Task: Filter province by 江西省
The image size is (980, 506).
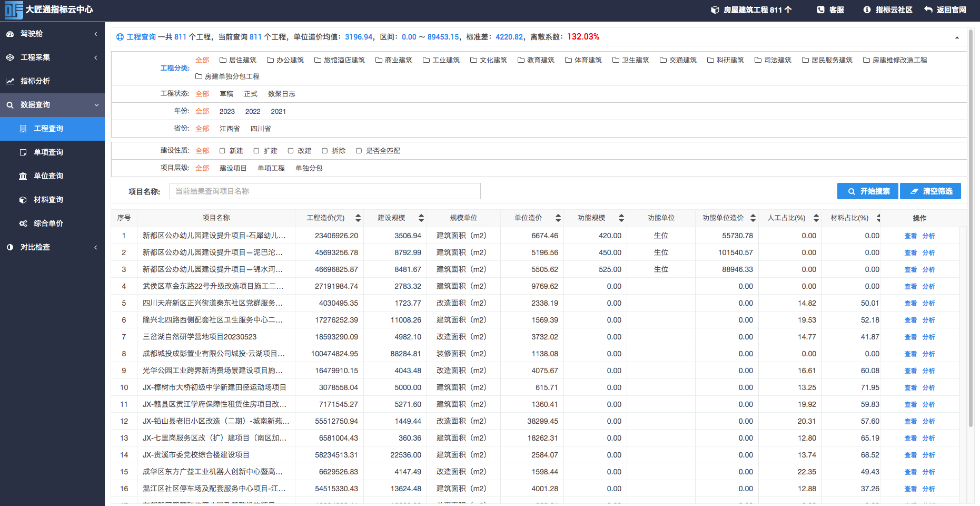Action: [230, 129]
